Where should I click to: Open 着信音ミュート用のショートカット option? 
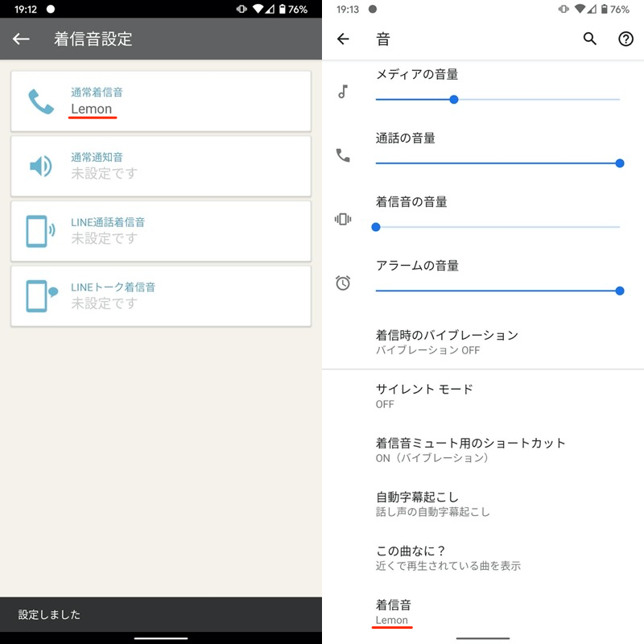click(x=471, y=450)
